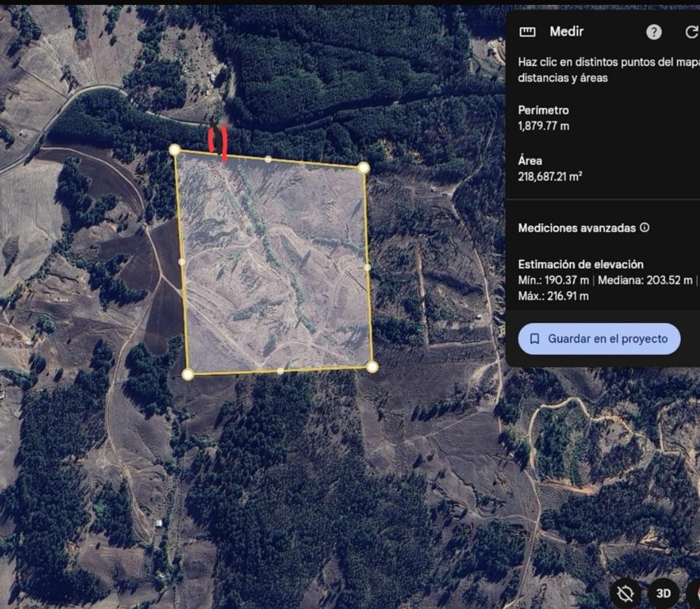This screenshot has width=700, height=609.
Task: Select the bottom-right polygon corner vertex
Action: click(372, 367)
